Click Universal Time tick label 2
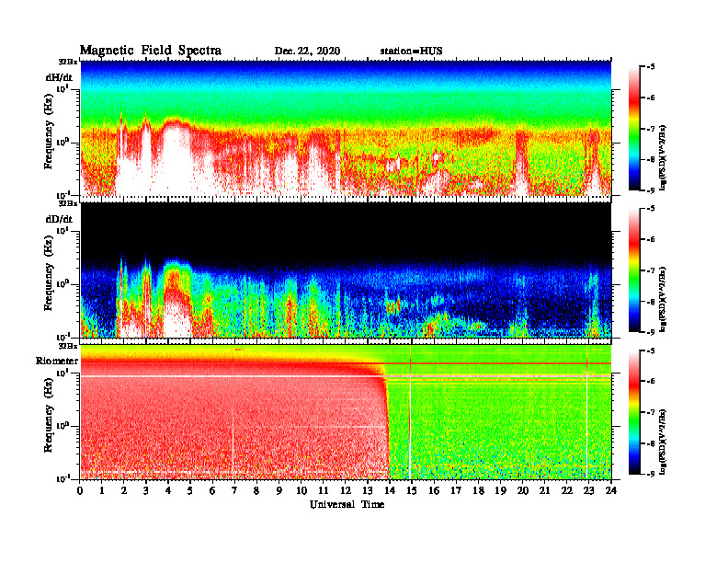The height and width of the screenshot is (563, 728). point(124,490)
